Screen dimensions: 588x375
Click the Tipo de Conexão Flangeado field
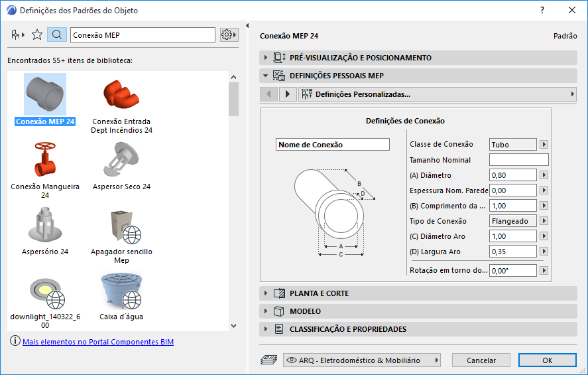tap(512, 221)
